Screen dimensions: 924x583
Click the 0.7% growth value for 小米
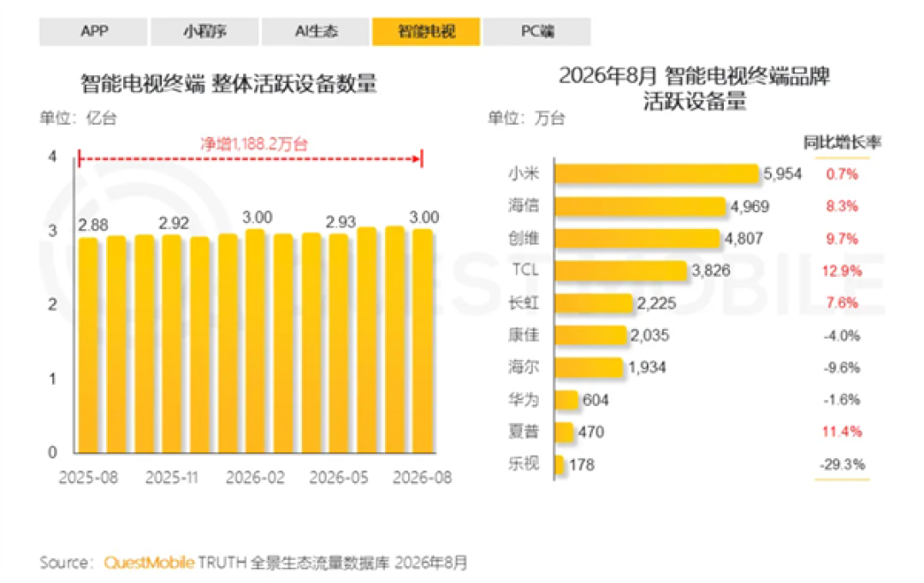tap(842, 174)
